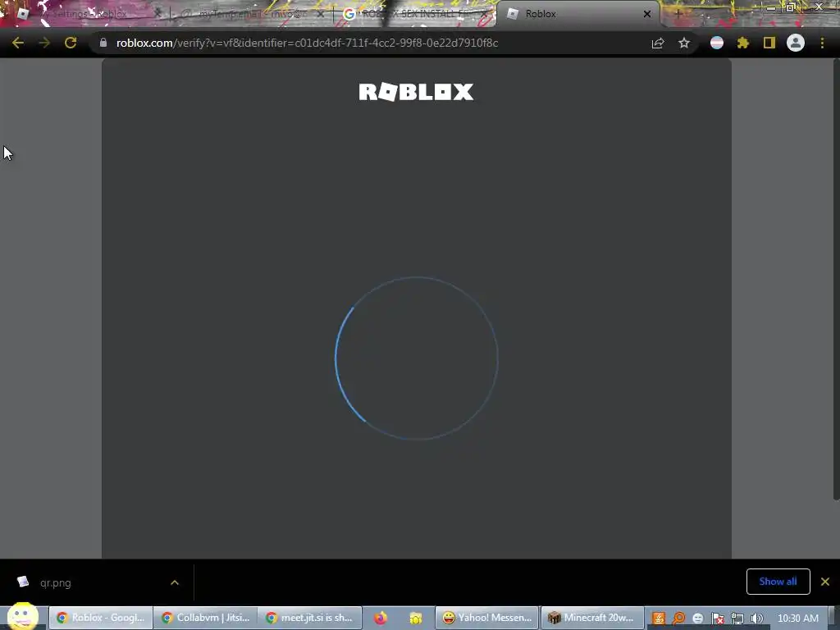Image resolution: width=840 pixels, height=630 pixels.
Task: Close the downloads bar
Action: pyautogui.click(x=825, y=582)
